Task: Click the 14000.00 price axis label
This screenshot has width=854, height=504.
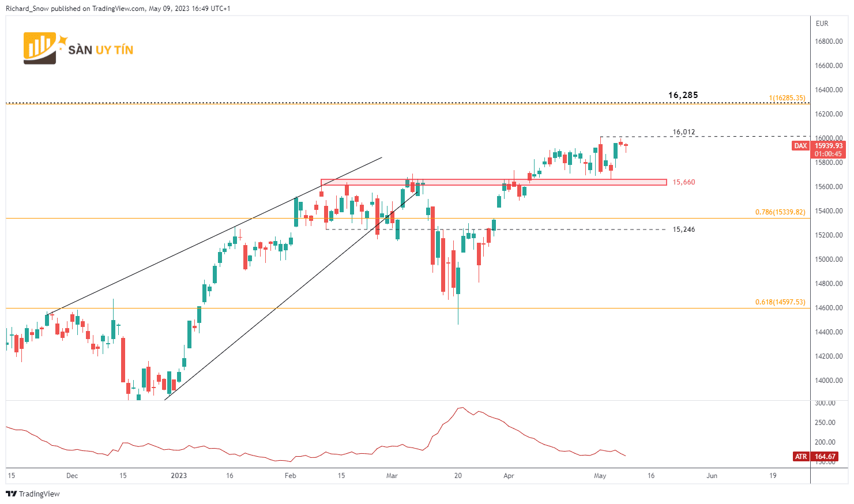Action: click(x=829, y=381)
